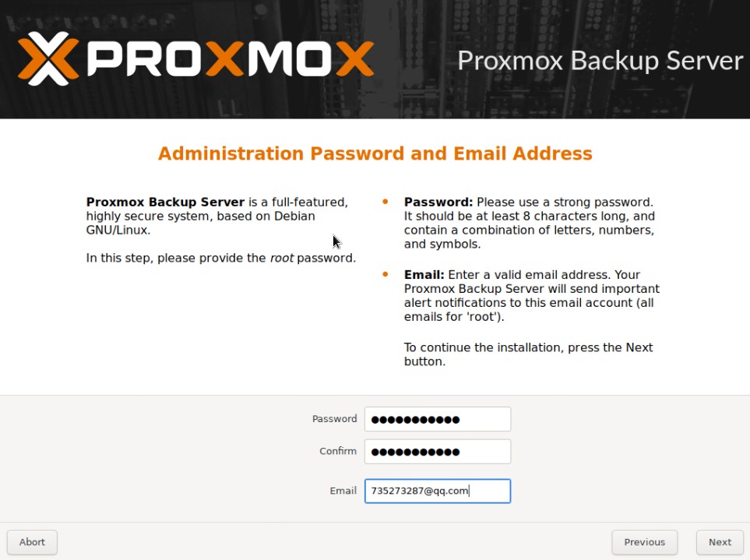The height and width of the screenshot is (560, 750).
Task: Focus the Confirm password field
Action: coord(438,452)
